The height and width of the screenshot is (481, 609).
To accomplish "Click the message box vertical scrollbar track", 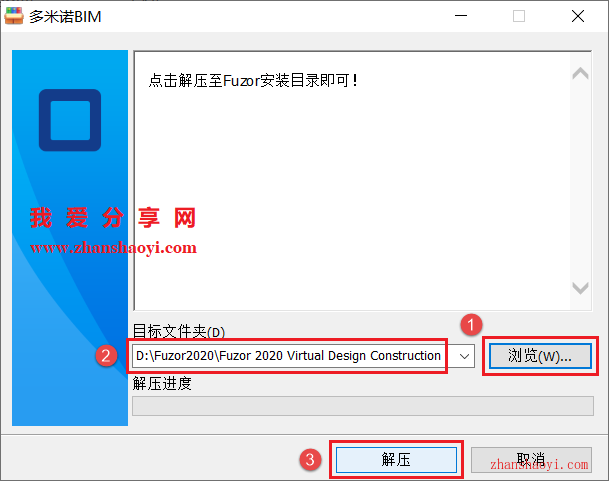I will (x=580, y=181).
